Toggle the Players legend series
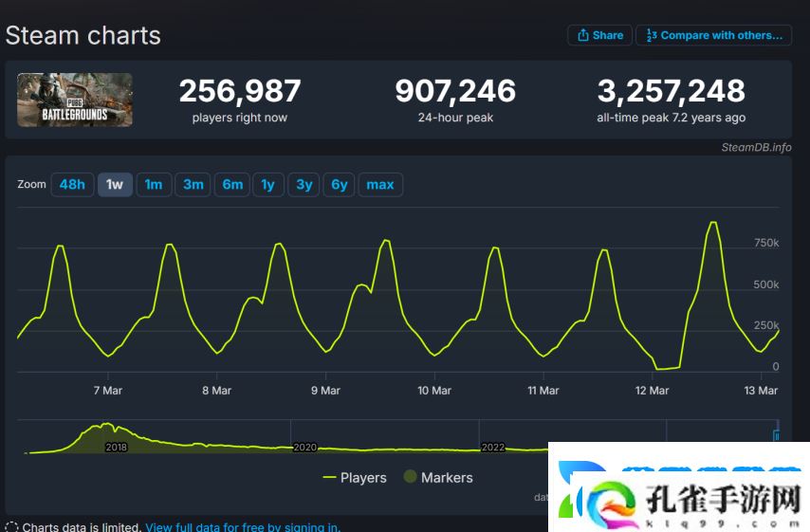This screenshot has height=532, width=810. click(355, 478)
